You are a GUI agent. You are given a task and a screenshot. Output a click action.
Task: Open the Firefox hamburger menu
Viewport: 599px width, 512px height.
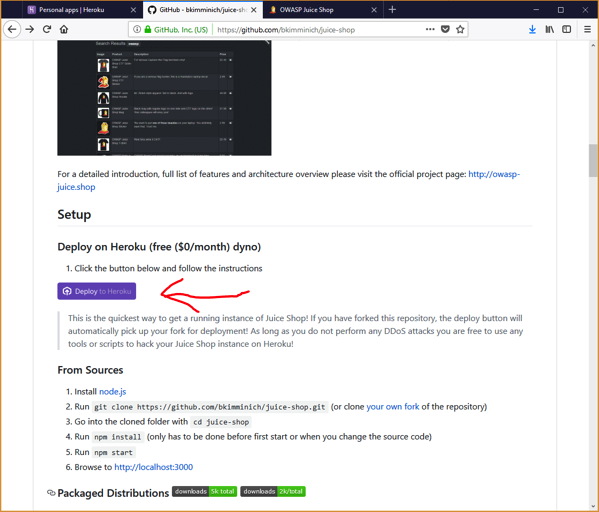[x=588, y=29]
